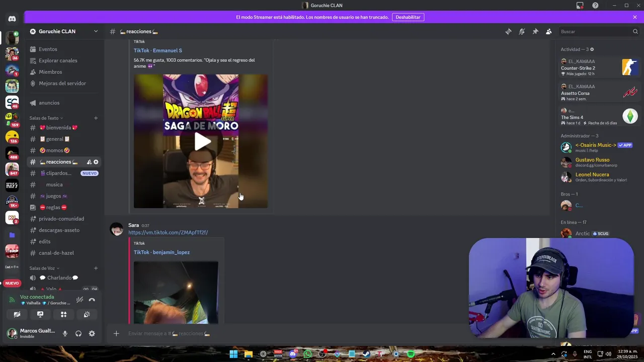
Task: Click the message attachment plus button
Action: click(116, 333)
